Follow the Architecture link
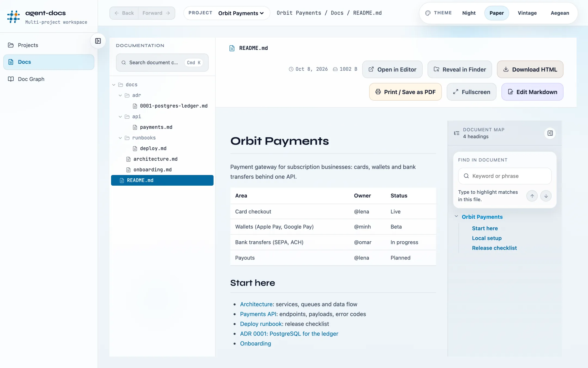The image size is (588, 368). [256, 304]
